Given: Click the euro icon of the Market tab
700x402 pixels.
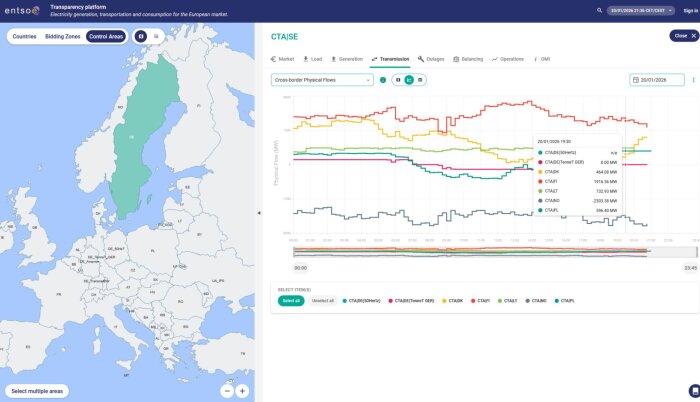Looking at the screenshot, I should 273,59.
